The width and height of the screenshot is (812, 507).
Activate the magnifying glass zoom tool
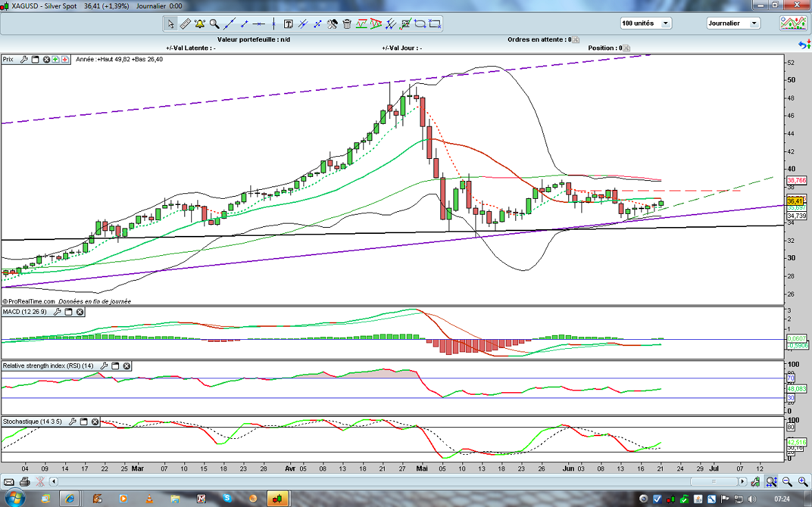tap(214, 24)
